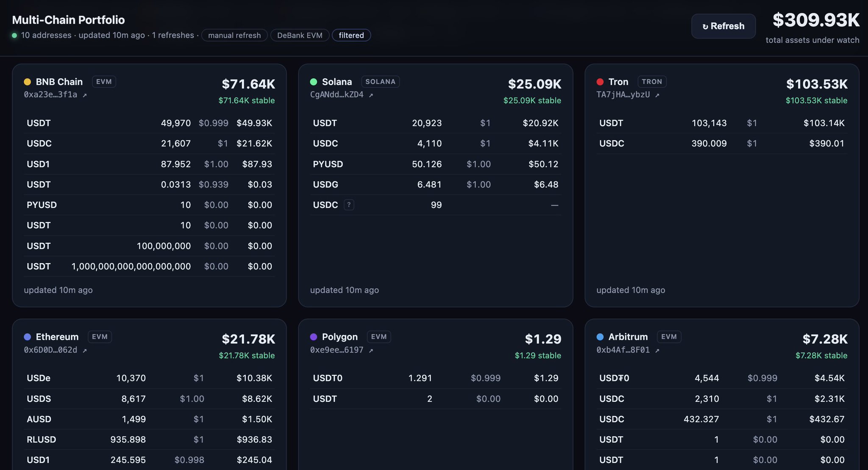Screen dimensions: 868x470
Task: Click the Ethereum blue dot indicator
Action: [27, 337]
